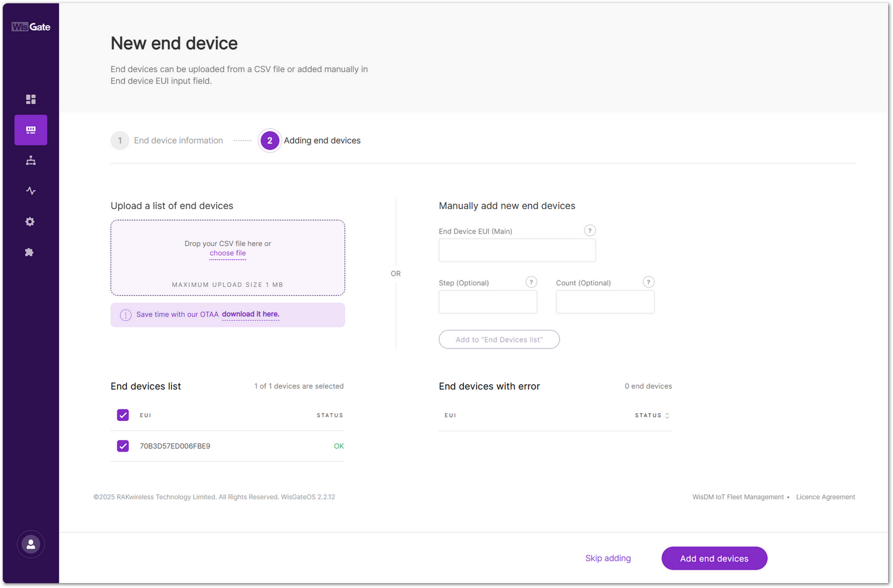Click the choose file link
This screenshot has width=893, height=588.
(x=228, y=253)
